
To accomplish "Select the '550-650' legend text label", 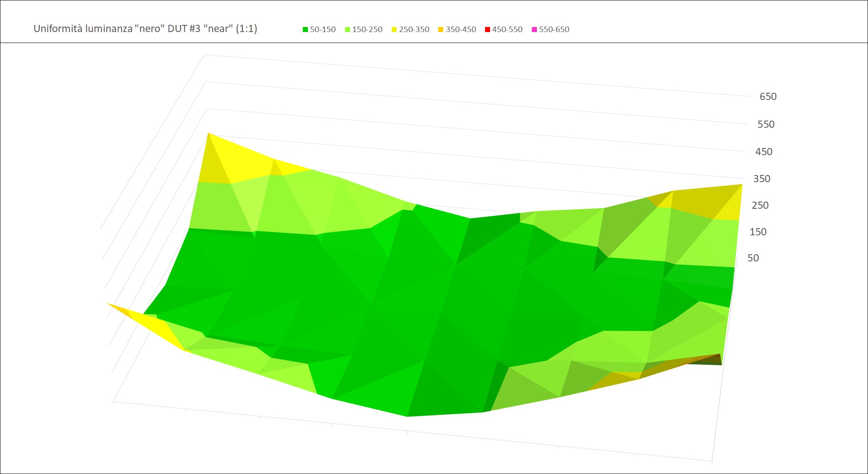I will point(554,30).
